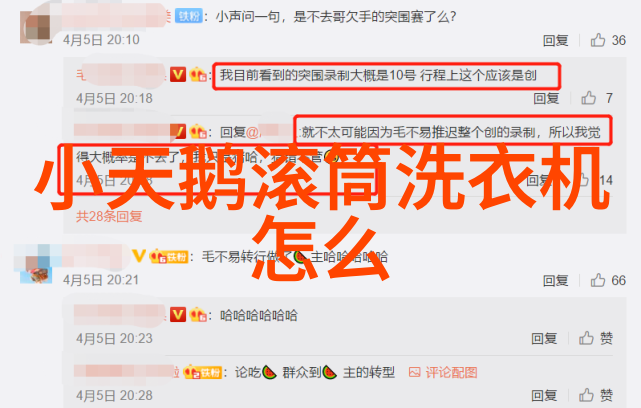Click the red V verified badge at 20:18
The height and width of the screenshot is (408, 641).
[x=178, y=75]
